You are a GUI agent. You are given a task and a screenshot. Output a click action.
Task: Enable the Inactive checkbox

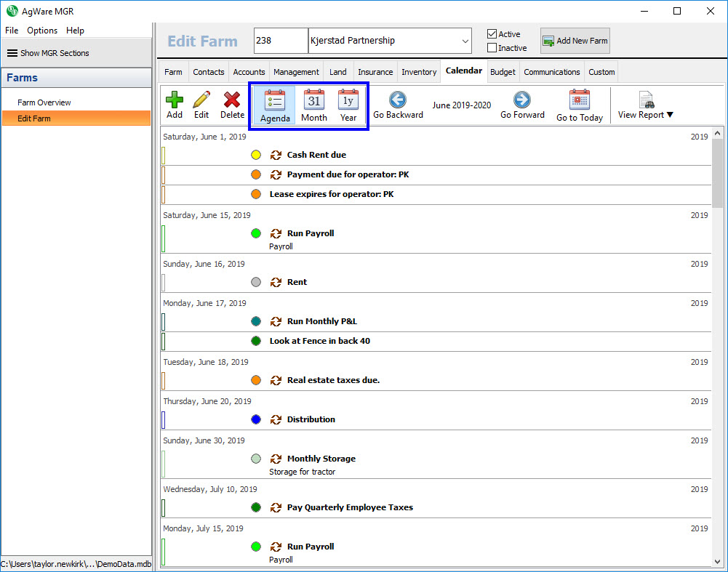tap(492, 48)
